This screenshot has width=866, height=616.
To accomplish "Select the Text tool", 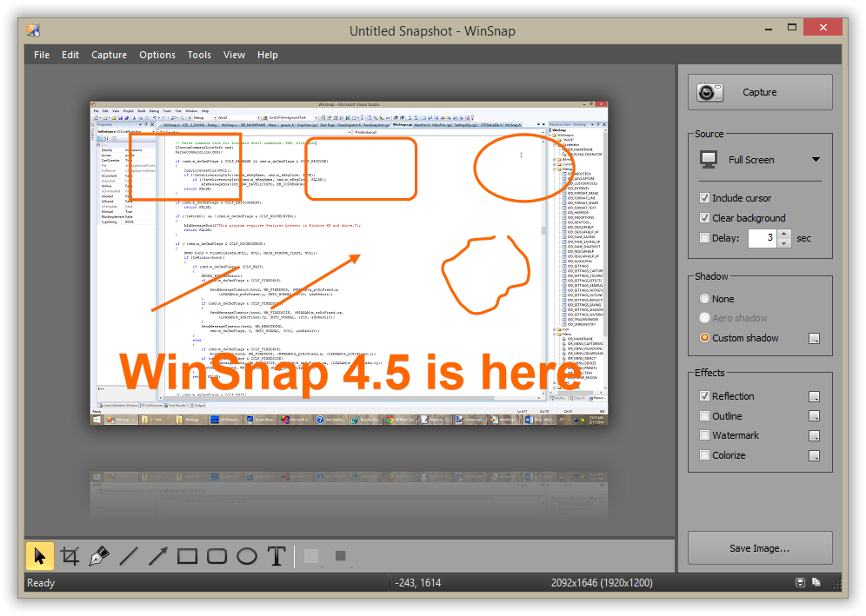I will (x=276, y=556).
